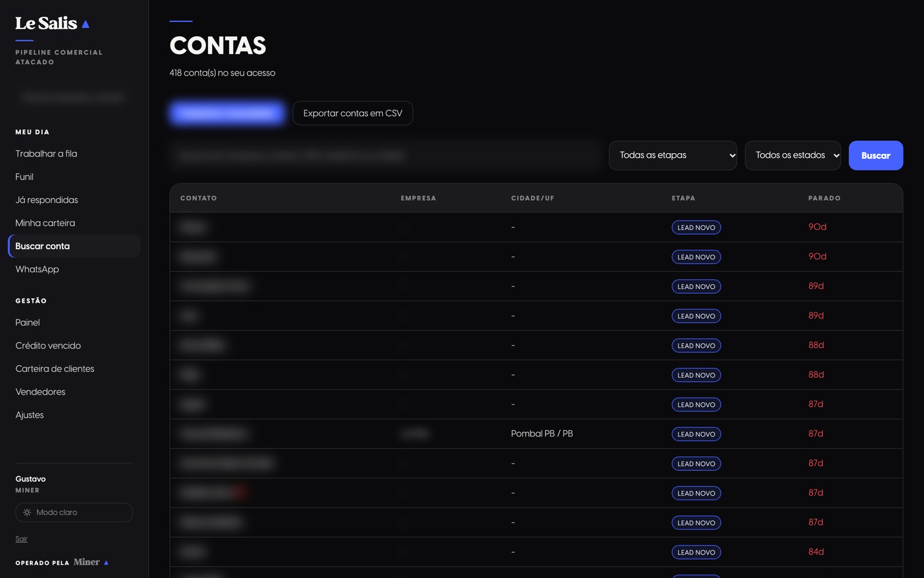Click the ETAPA column header
924x578 pixels.
coord(683,198)
